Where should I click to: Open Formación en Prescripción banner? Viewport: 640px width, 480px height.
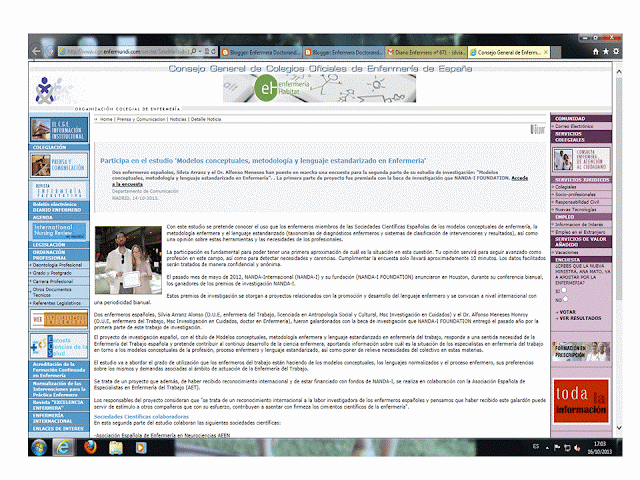coord(581,351)
